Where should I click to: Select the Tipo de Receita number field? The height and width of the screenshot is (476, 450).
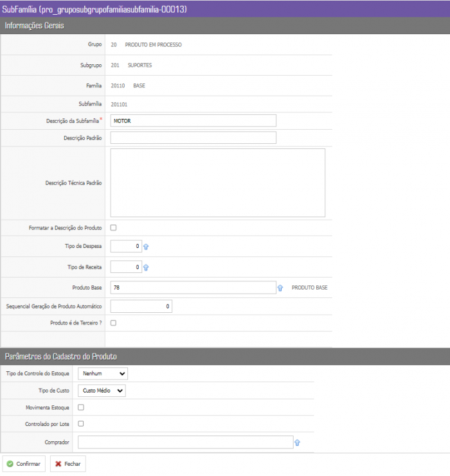(x=126, y=267)
